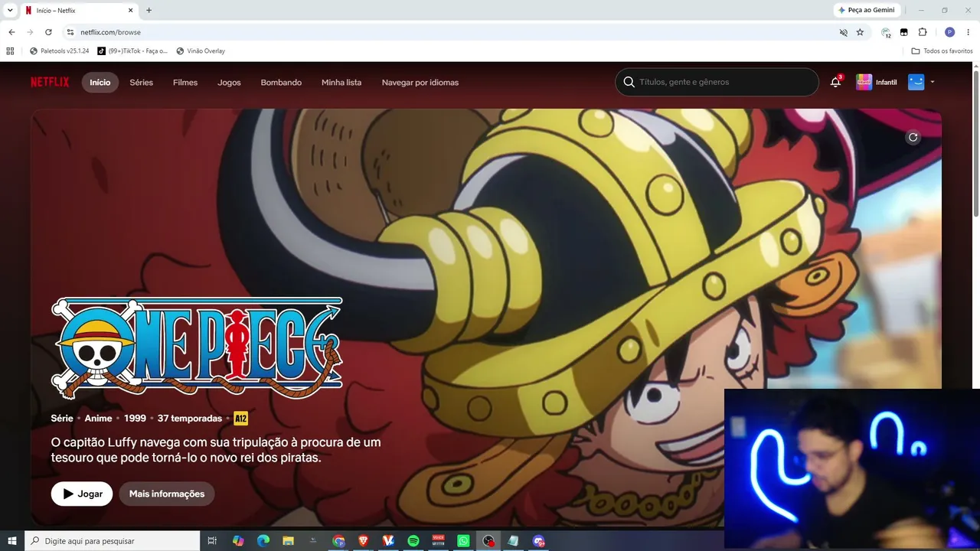Image resolution: width=980 pixels, height=551 pixels.
Task: Open WhatsApp from the taskbar
Action: click(463, 541)
